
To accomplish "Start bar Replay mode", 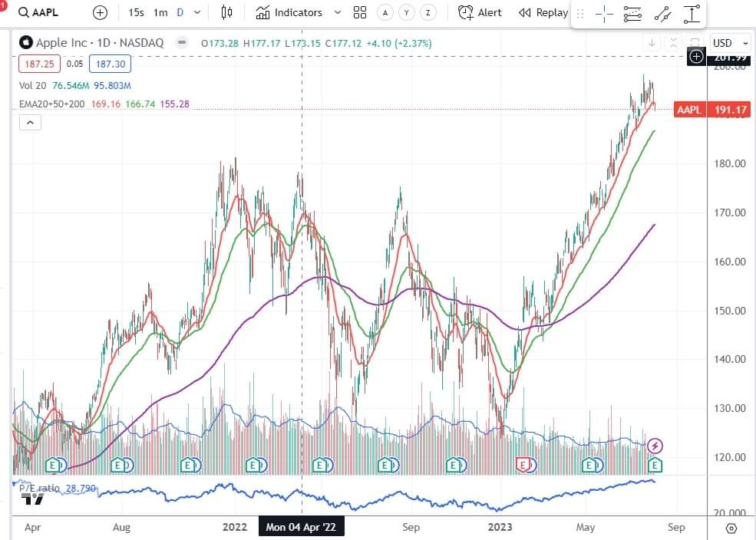I will 543,12.
